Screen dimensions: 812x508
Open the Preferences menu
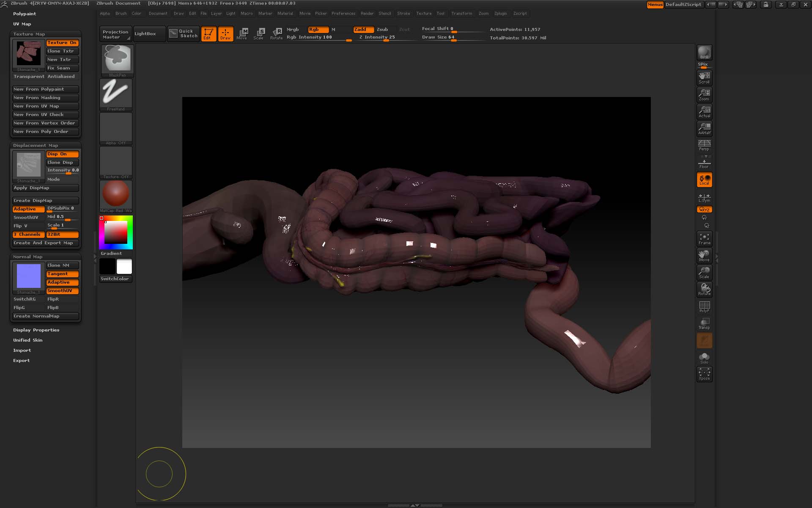pyautogui.click(x=343, y=14)
